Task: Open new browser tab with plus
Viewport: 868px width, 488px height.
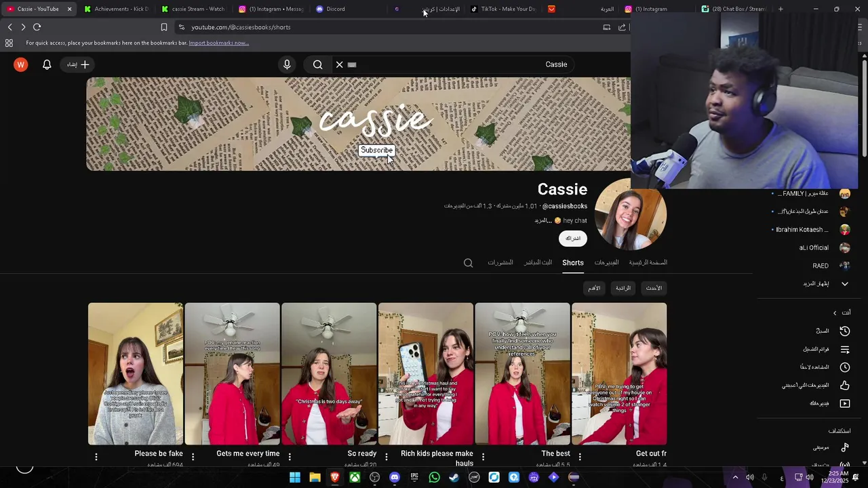Action: 781,9
